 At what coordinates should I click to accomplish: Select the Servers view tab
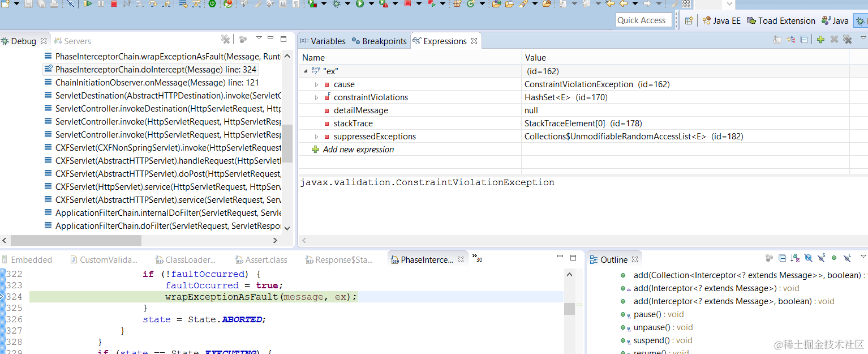(72, 41)
